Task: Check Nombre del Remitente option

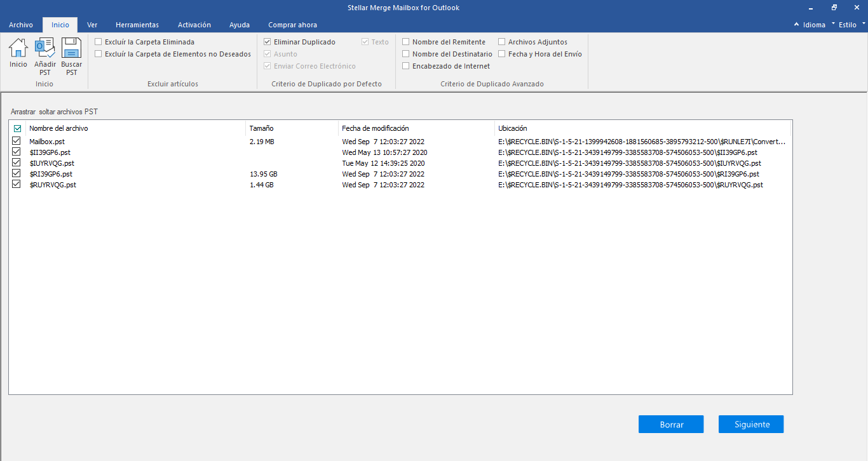Action: [406, 42]
